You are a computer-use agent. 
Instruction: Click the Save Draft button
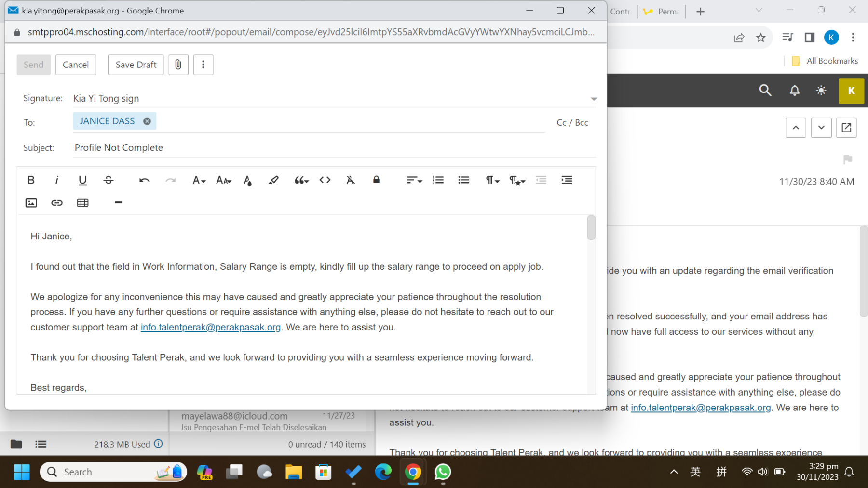[x=136, y=65]
